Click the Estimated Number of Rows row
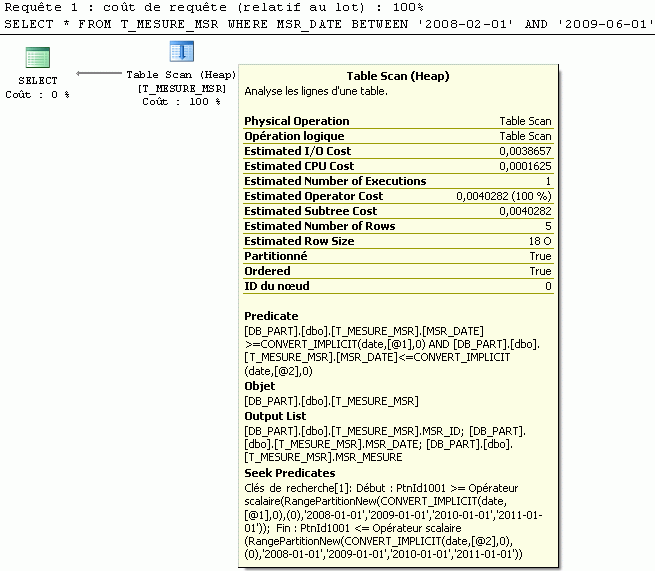Image resolution: width=655 pixels, height=571 pixels. 397,226
